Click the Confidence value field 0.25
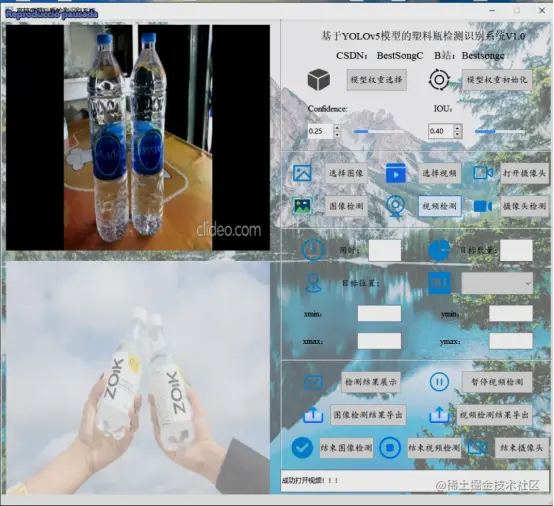This screenshot has height=506, width=554. [x=320, y=131]
